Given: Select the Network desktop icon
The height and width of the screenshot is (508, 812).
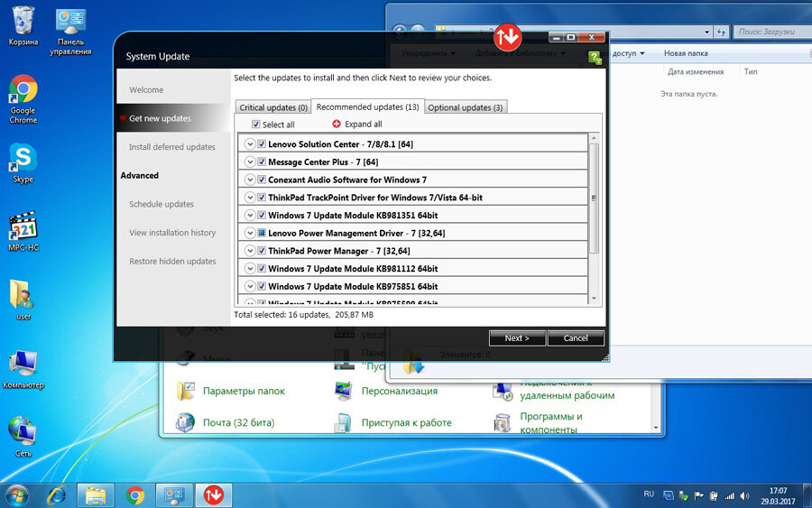Looking at the screenshot, I should tap(23, 436).
